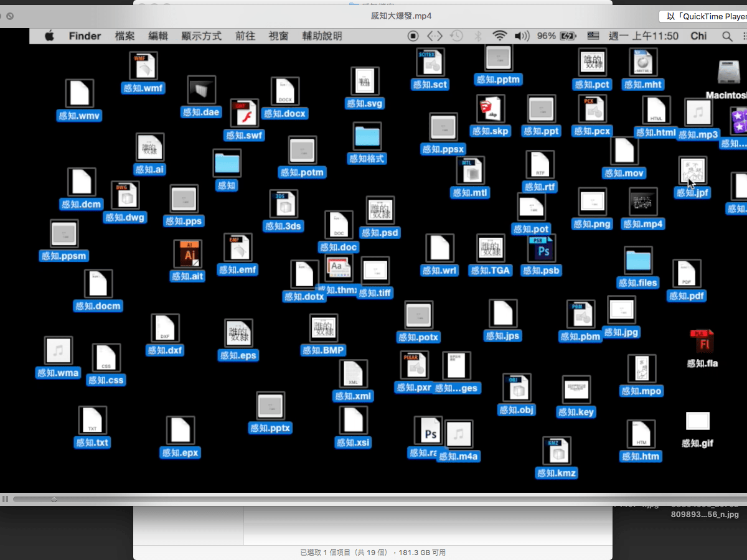Open the 感知.swf Flash file icon

tap(244, 114)
